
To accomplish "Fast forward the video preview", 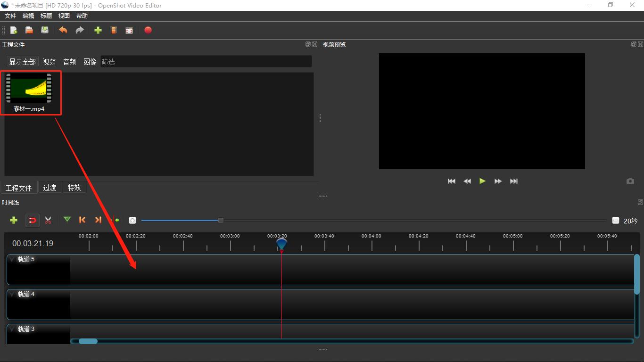I will tap(498, 181).
